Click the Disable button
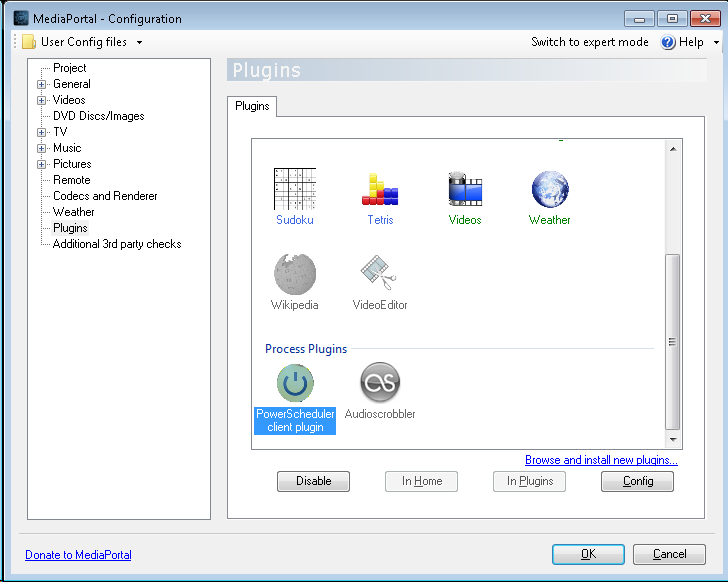Image resolution: width=728 pixels, height=582 pixels. (x=313, y=481)
